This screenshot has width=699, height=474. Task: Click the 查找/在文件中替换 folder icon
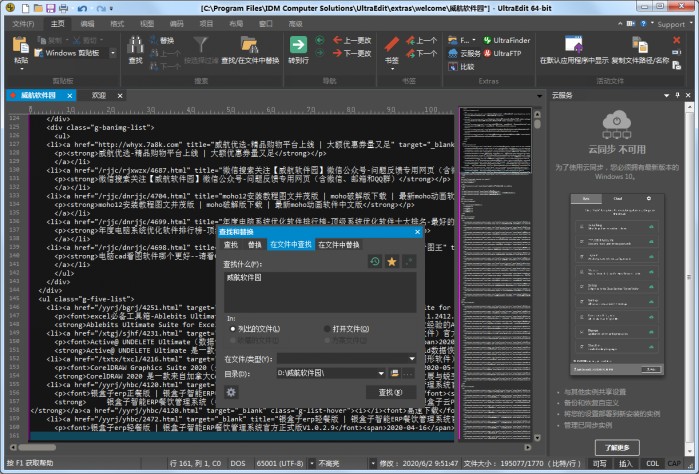(x=250, y=45)
